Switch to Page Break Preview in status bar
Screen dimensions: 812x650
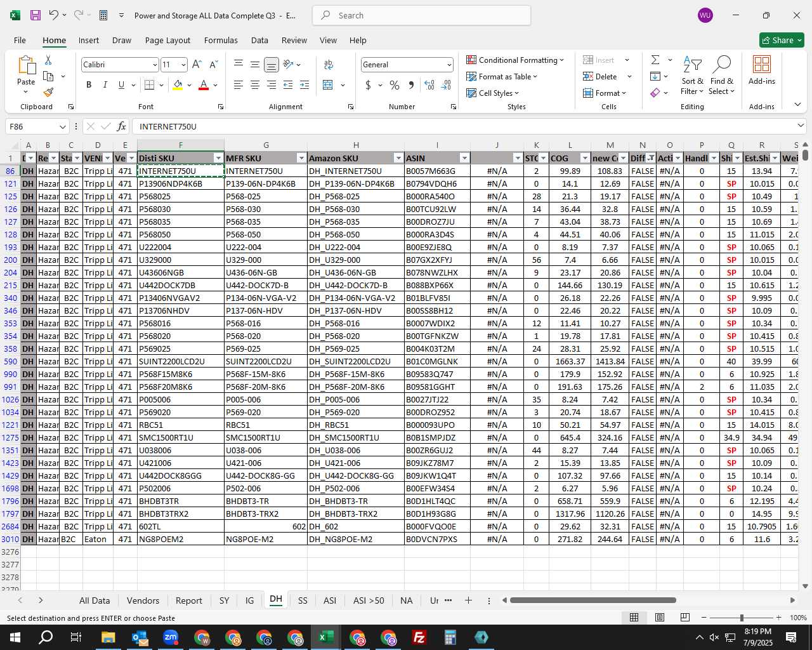(685, 618)
